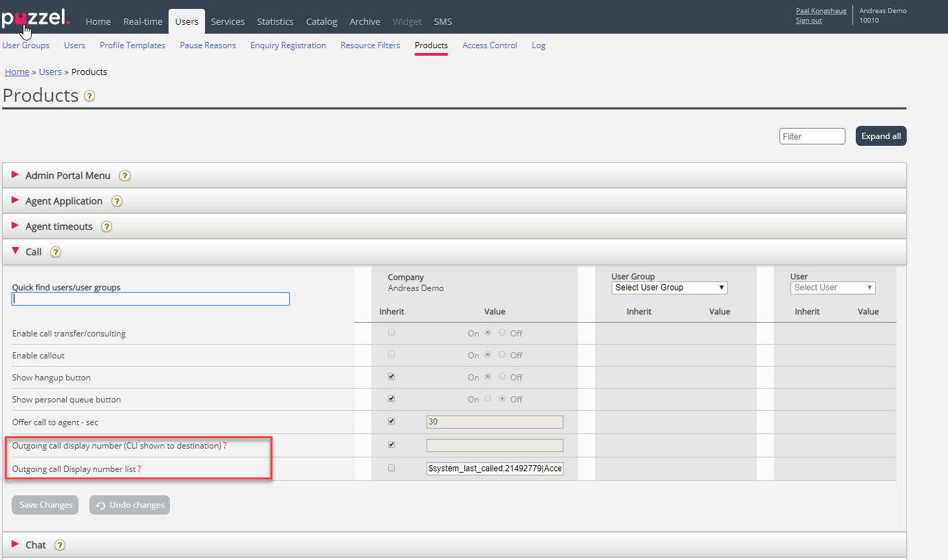Screen dimensions: 948x560
Task: Click help icon for Agent timeouts
Action: point(107,226)
